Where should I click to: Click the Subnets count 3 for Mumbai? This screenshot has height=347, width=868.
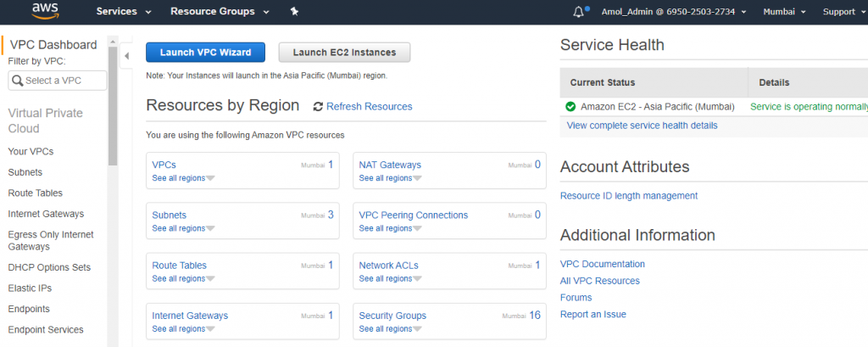(x=331, y=215)
